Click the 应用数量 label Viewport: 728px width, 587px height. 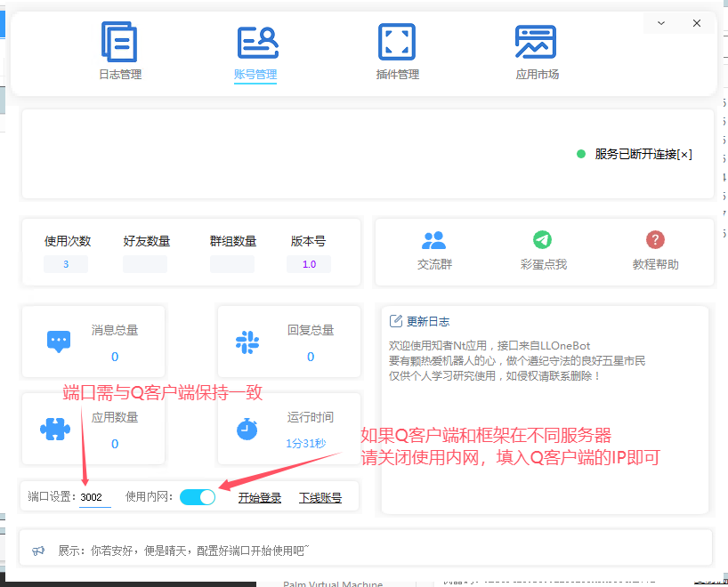115,417
